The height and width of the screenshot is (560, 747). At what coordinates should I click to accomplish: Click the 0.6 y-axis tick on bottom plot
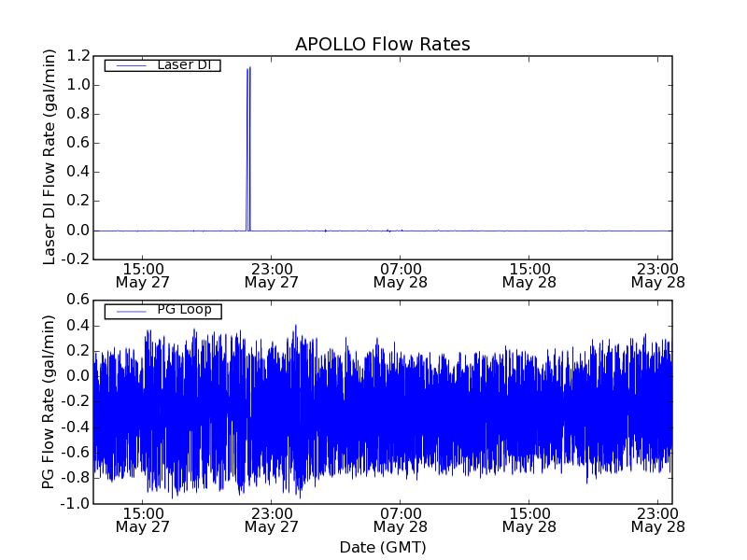(x=78, y=301)
